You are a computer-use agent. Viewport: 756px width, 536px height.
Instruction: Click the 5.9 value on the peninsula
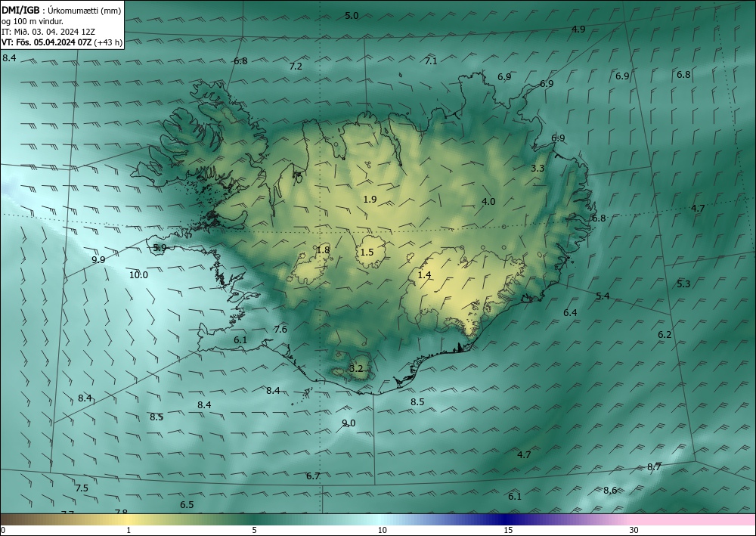160,248
